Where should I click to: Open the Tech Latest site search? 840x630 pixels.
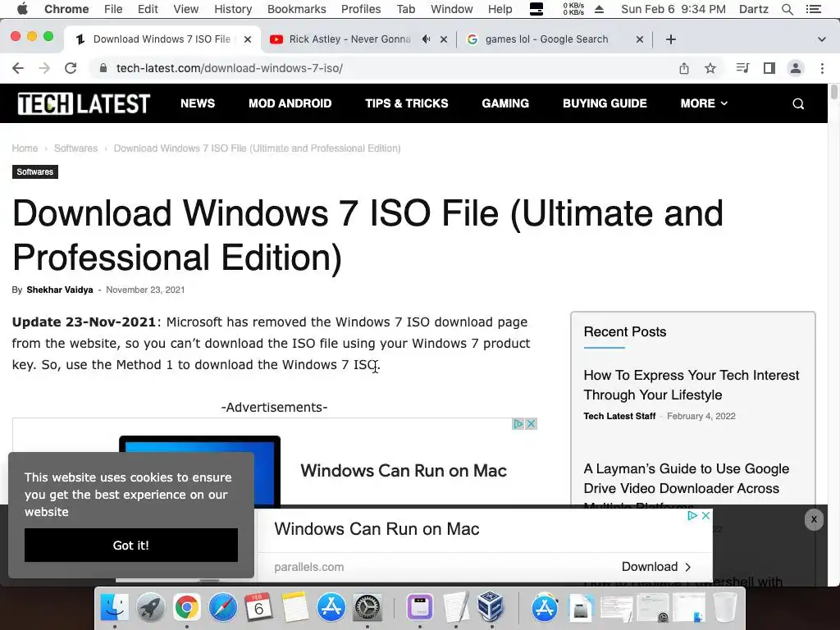coord(798,103)
